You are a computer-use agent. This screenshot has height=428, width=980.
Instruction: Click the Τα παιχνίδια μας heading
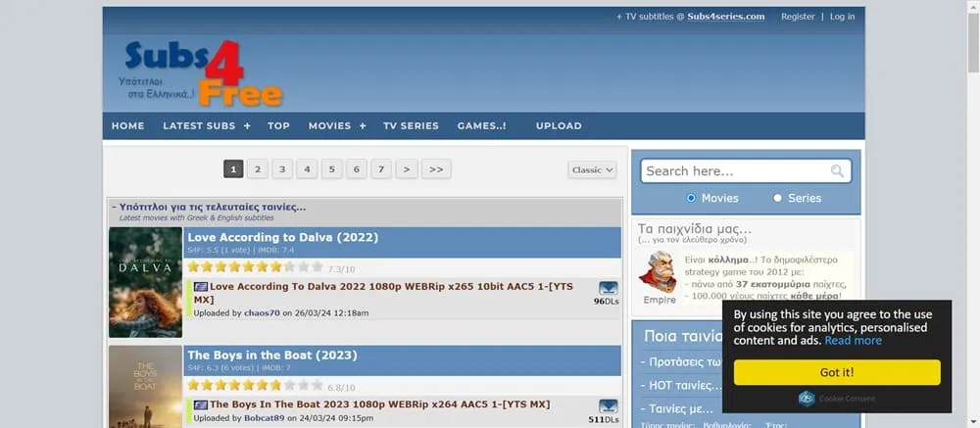[x=695, y=228]
